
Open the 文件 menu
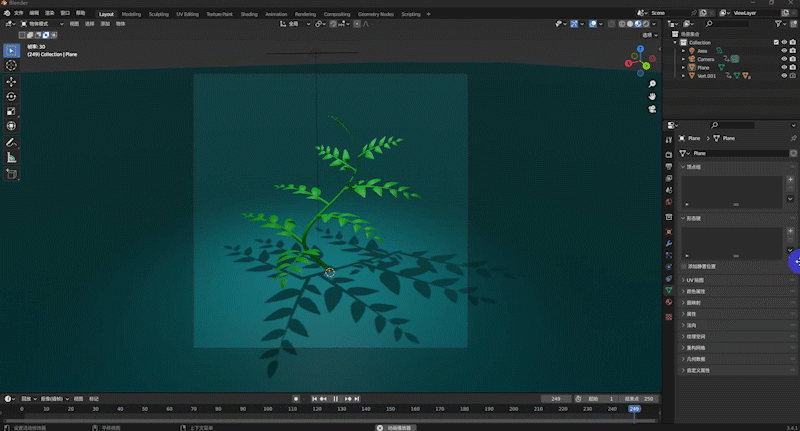(18, 14)
